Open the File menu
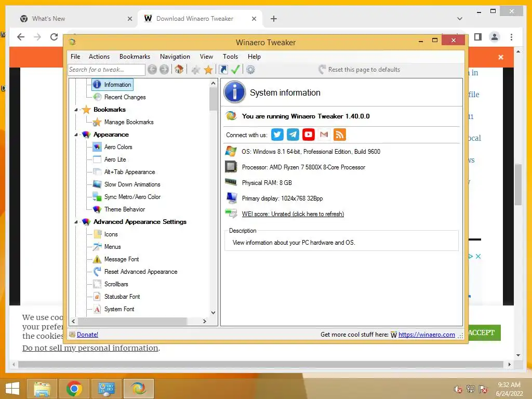 tap(75, 57)
